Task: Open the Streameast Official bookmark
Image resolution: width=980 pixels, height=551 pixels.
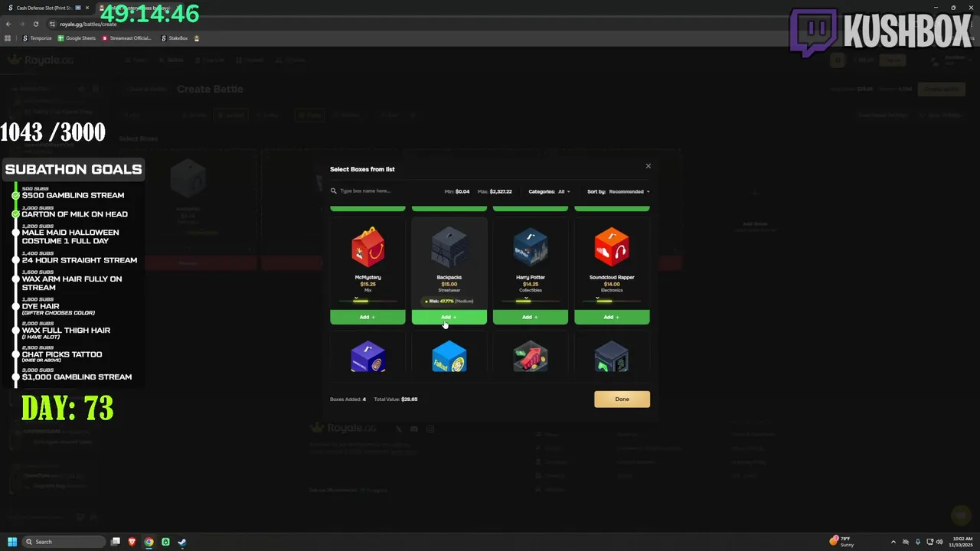Action: (x=126, y=38)
